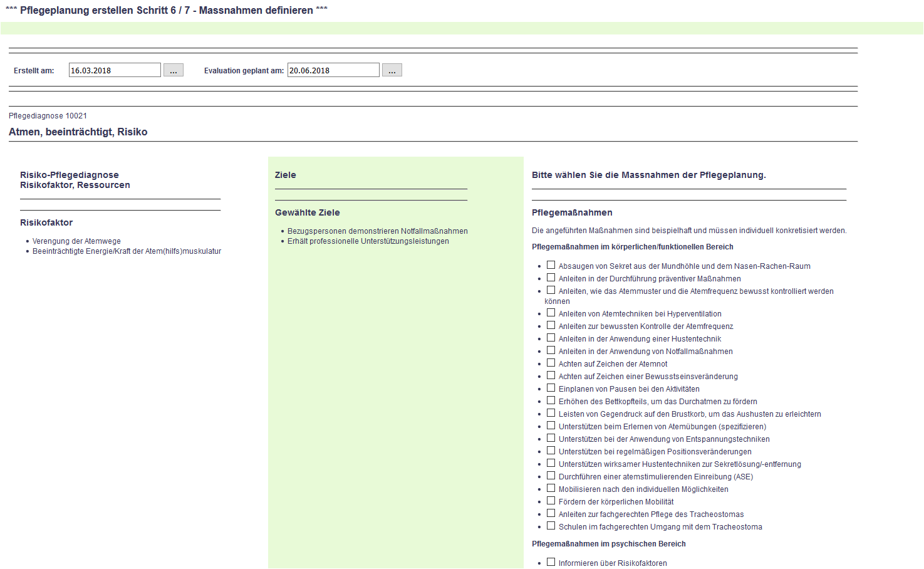Viewport: 924px width, 569px height.
Task: Tick Anleiten in der Anwendung einer Hustentechnik
Action: 551,338
